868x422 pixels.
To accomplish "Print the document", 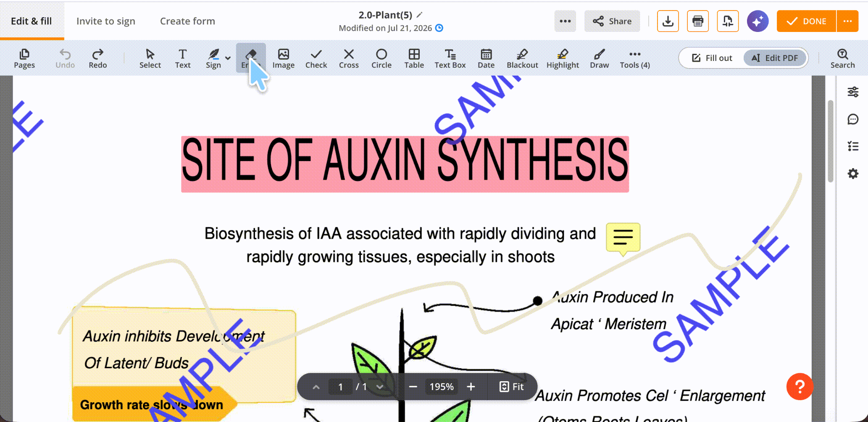I will coord(698,21).
